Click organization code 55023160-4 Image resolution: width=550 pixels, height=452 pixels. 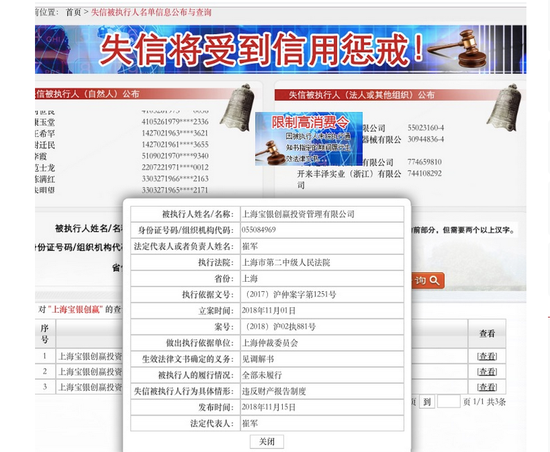click(x=425, y=128)
